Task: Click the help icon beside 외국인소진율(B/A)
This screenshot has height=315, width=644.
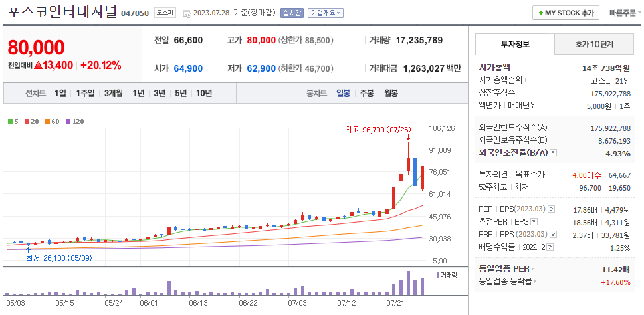Action: point(554,153)
